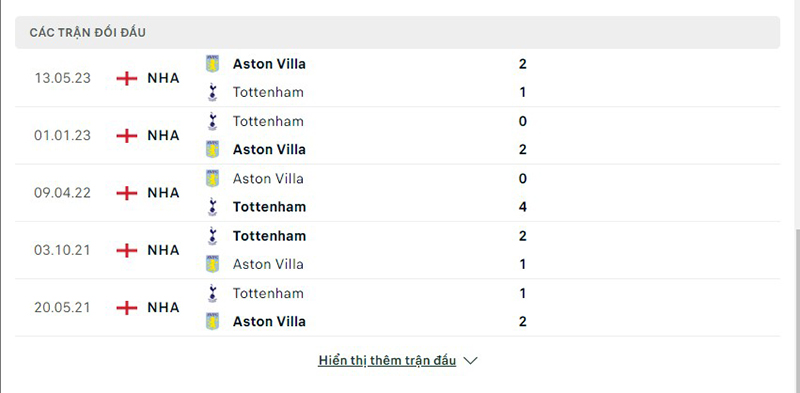Click Tottenham crest in 03.10.21 match

tap(213, 236)
